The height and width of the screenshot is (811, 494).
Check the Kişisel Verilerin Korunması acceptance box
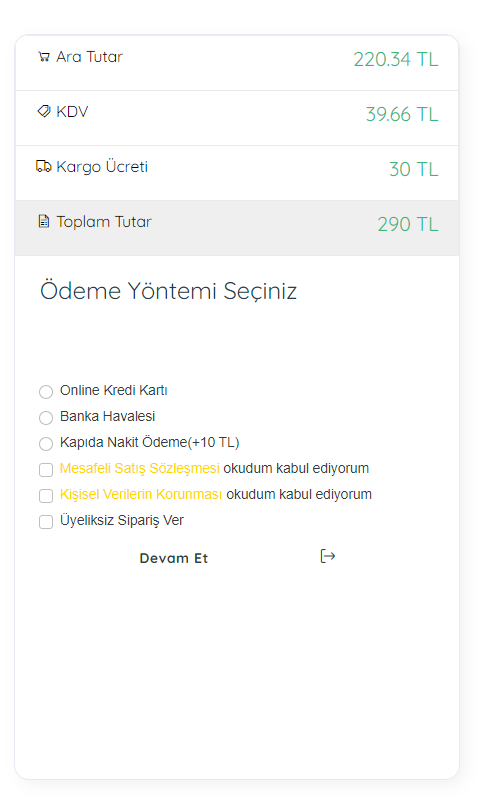point(46,495)
